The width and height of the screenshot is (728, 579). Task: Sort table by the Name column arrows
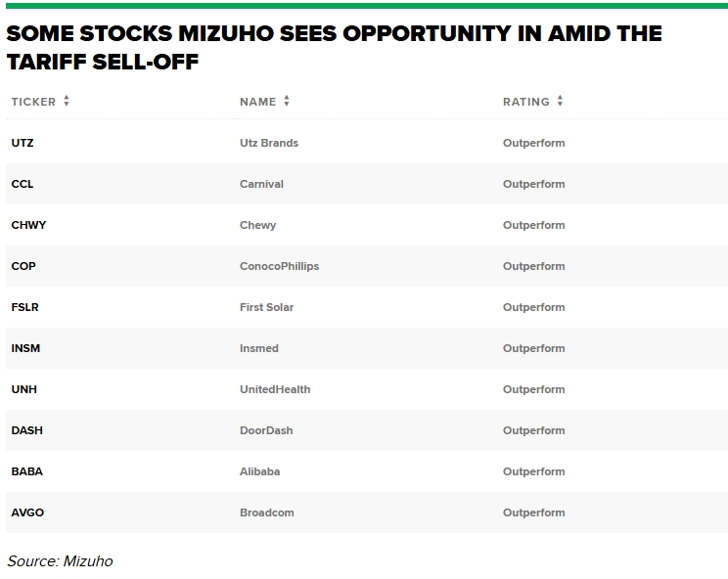click(x=287, y=101)
